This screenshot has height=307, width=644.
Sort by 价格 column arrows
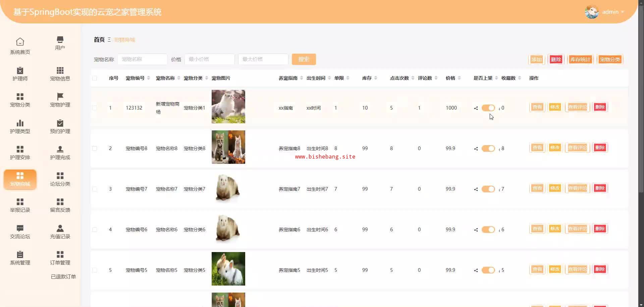(459, 78)
